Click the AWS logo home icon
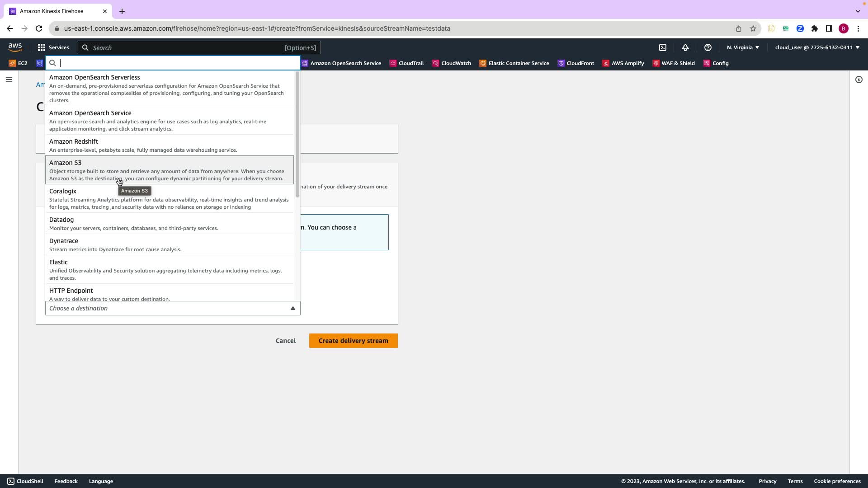Image resolution: width=868 pixels, height=488 pixels. click(15, 47)
